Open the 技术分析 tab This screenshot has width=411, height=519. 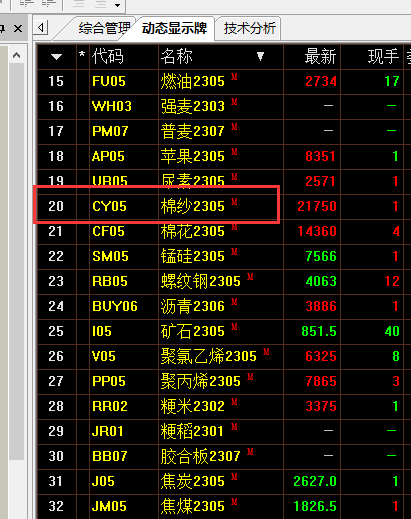[x=250, y=28]
